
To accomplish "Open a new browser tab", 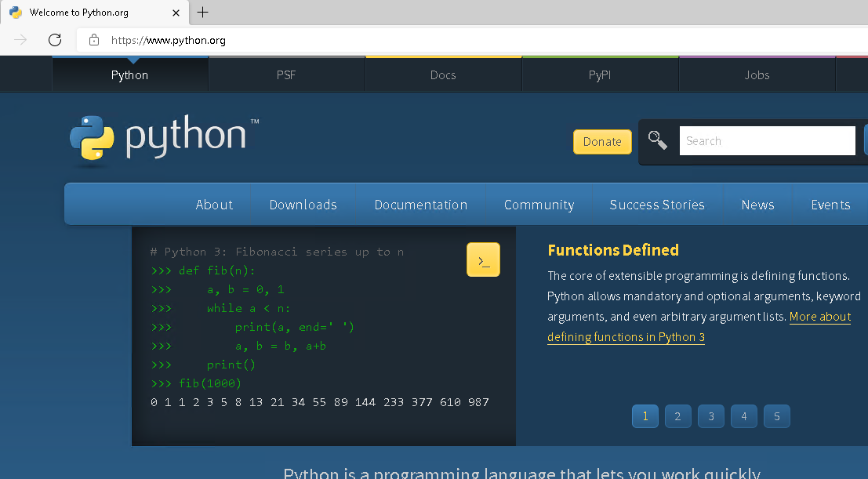I will 202,13.
